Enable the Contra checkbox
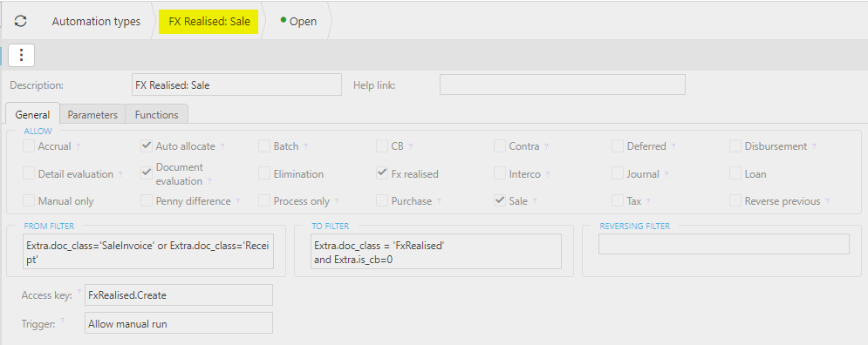The height and width of the screenshot is (345, 868). 499,146
